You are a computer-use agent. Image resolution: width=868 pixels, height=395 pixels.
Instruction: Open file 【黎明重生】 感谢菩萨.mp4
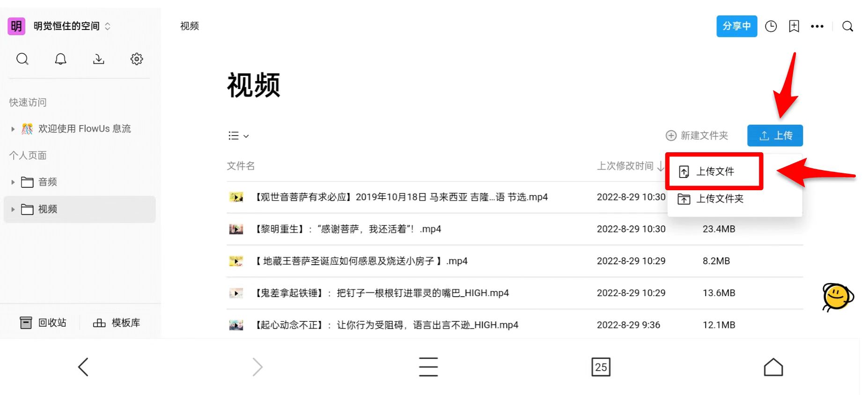pyautogui.click(x=348, y=229)
